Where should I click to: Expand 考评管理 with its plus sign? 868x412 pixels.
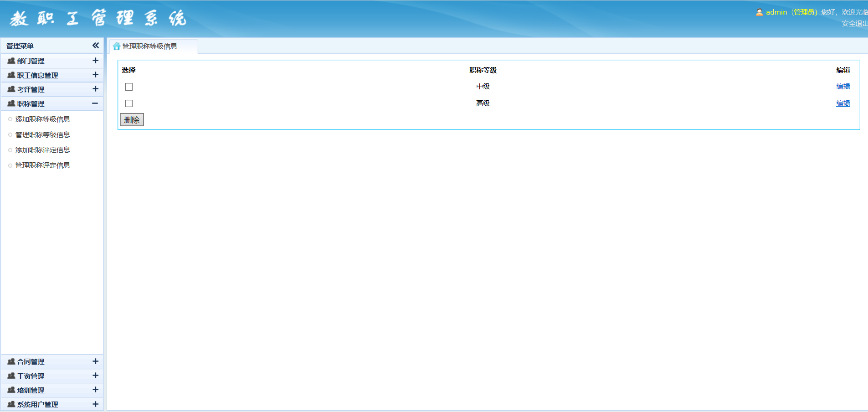click(95, 89)
